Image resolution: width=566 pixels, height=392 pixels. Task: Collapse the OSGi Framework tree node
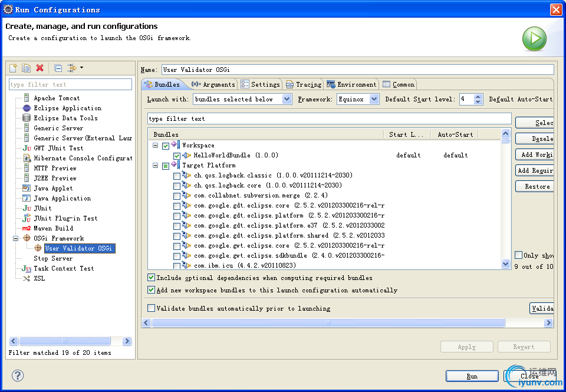(x=15, y=238)
